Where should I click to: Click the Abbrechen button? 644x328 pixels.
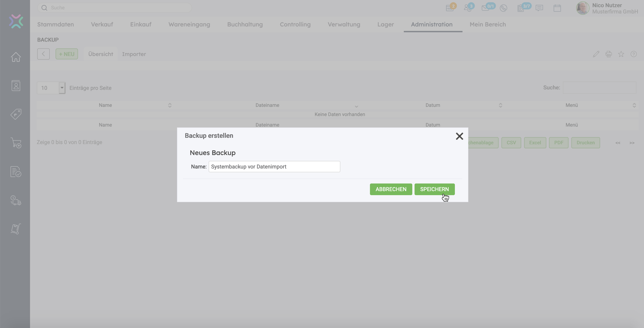(391, 189)
